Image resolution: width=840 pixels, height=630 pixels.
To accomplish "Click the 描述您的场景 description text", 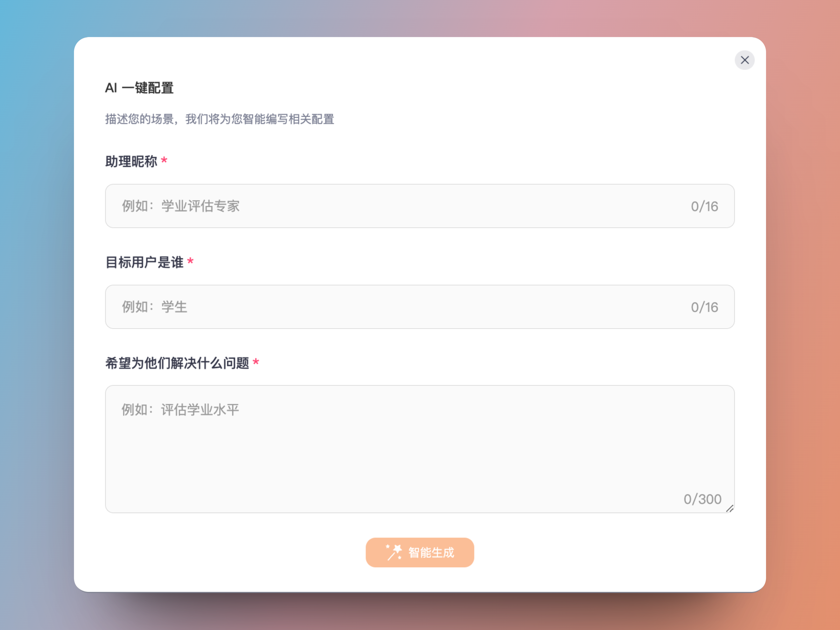I will tap(219, 119).
